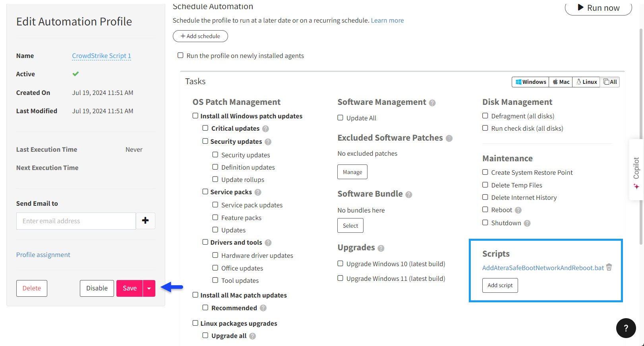Click the help icon next to Upgrades
The height and width of the screenshot is (346, 644).
point(381,248)
